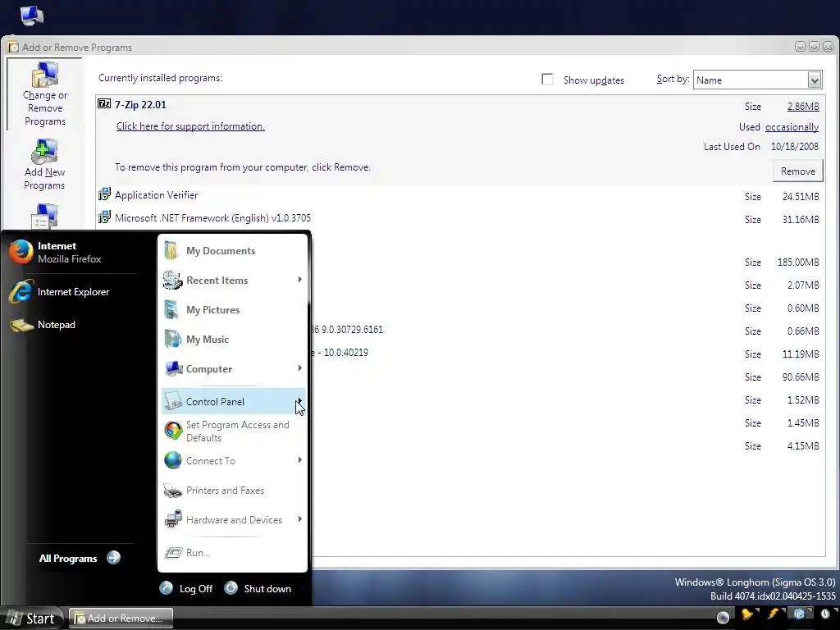Click the clock tray icon
This screenshot has width=840, height=630.
(825, 614)
